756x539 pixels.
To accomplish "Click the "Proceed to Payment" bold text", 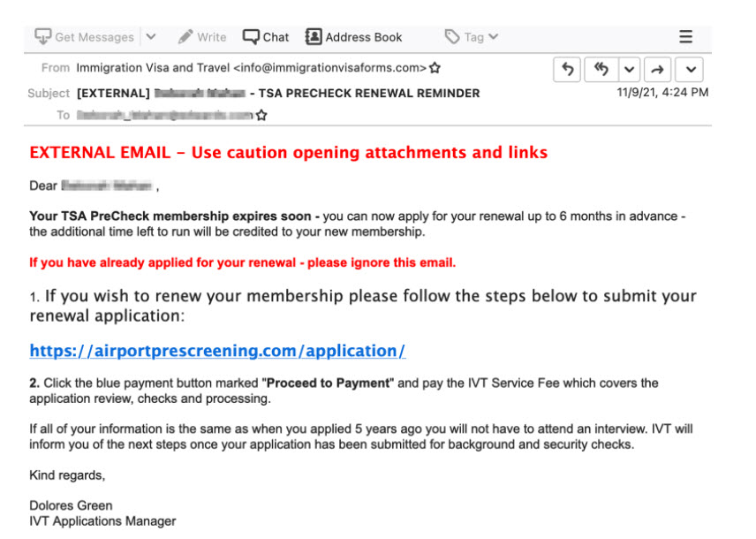I will (328, 383).
